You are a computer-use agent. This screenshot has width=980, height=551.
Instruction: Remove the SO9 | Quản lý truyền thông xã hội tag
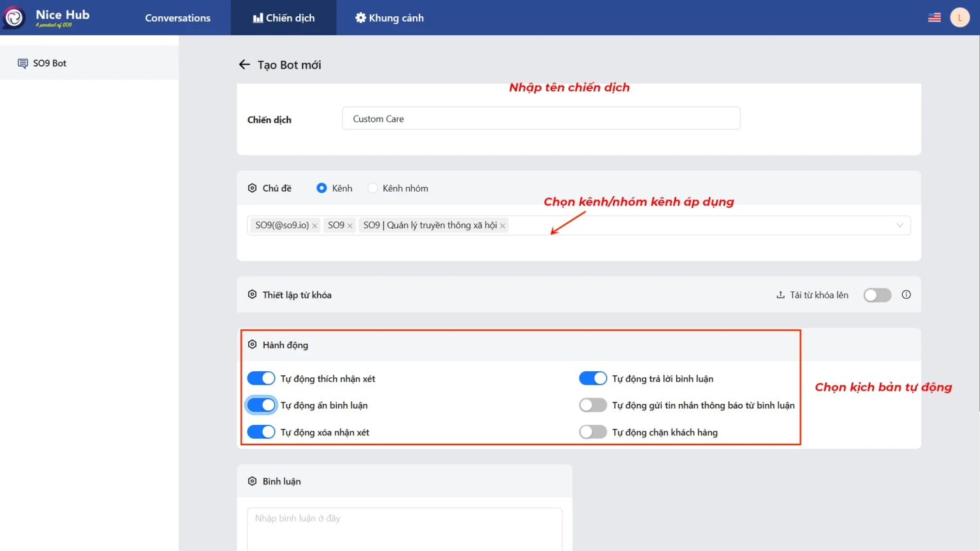pos(502,225)
